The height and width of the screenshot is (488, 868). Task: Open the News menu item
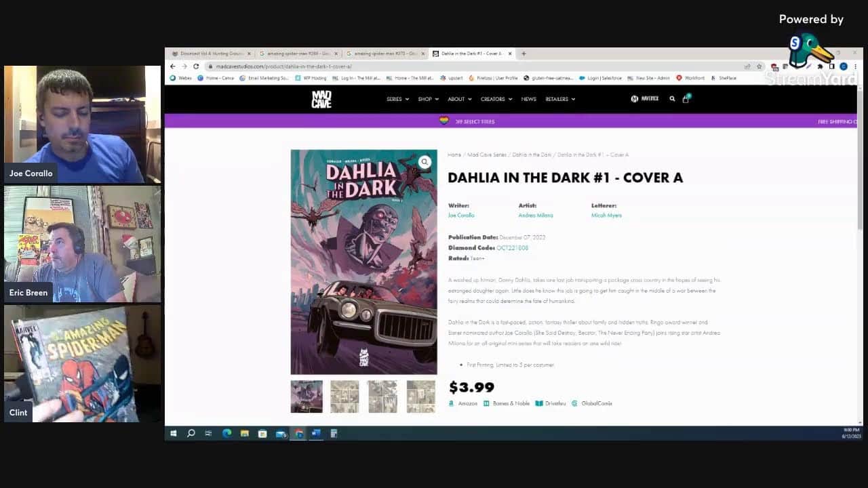(x=528, y=99)
